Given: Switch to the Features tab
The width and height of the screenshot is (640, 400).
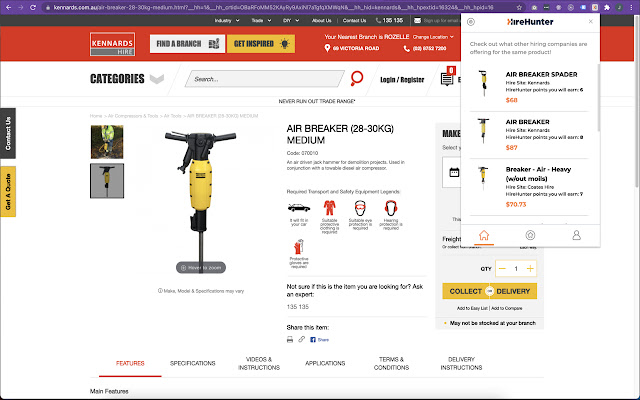Looking at the screenshot, I should (130, 363).
